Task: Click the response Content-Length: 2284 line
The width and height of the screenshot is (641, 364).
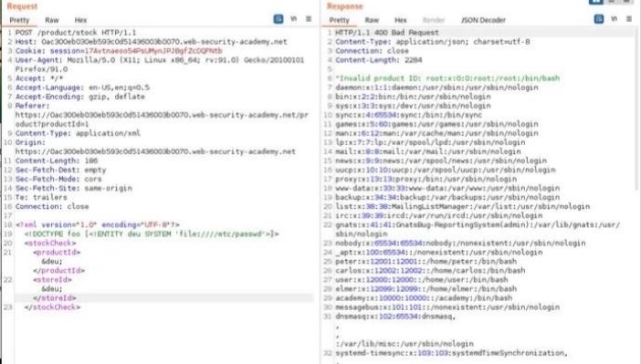Action: coord(379,60)
